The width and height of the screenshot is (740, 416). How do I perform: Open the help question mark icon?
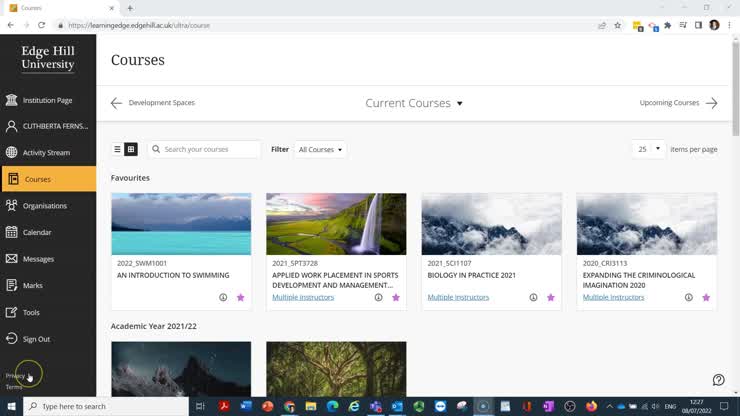(718, 380)
